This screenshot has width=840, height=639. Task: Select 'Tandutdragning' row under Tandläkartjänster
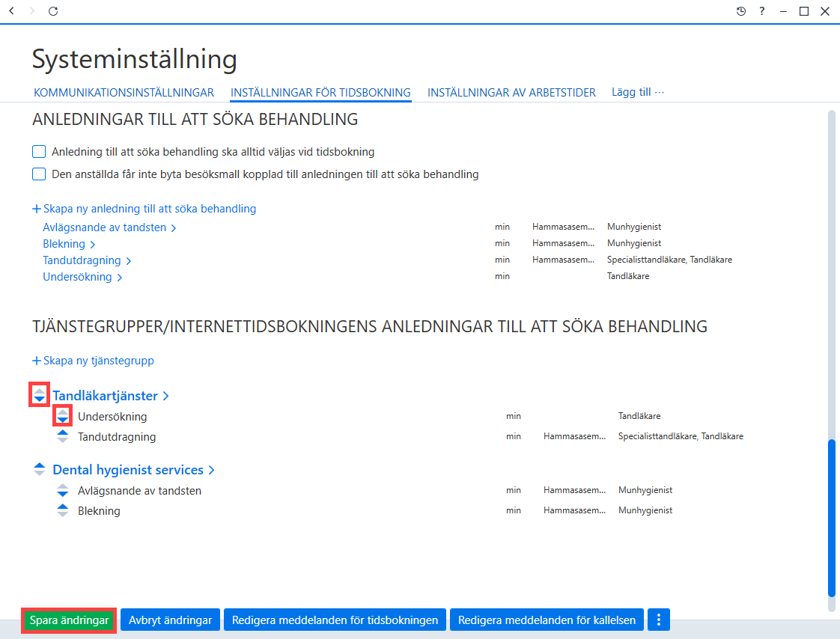pyautogui.click(x=117, y=437)
